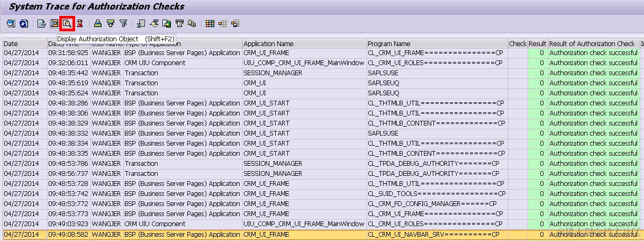Click Authorization check successful in the 09:48:53:772 row
The width and height of the screenshot is (644, 241).
point(593,204)
